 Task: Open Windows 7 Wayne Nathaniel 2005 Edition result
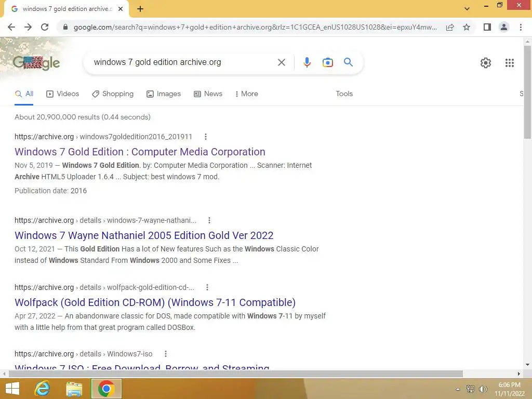(144, 235)
